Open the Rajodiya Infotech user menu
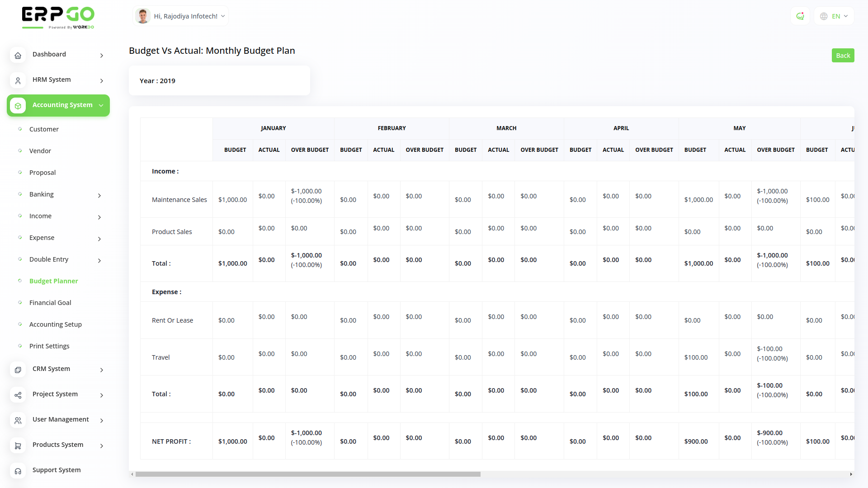The width and height of the screenshot is (868, 488). click(181, 16)
